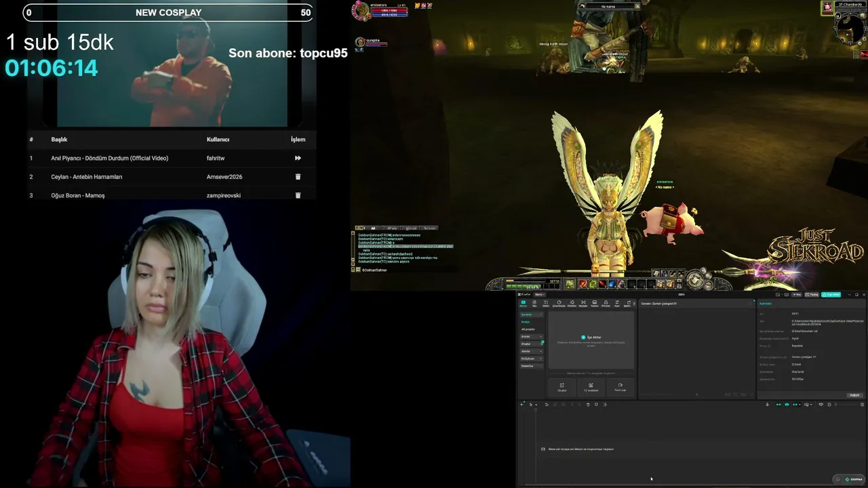Select Medya in CapCut sidebar
Viewport: 868px width, 488px height.
(x=526, y=322)
